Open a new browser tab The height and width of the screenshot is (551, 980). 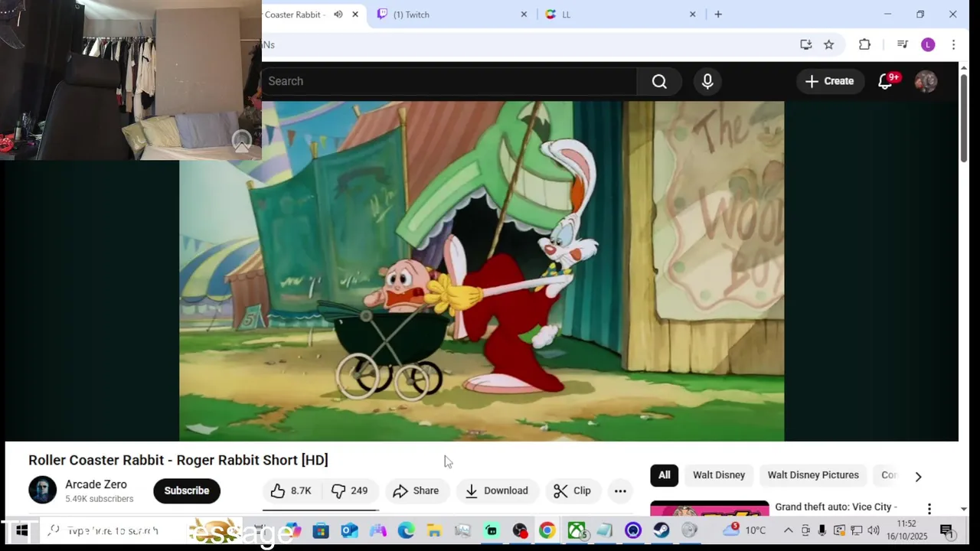[x=718, y=15]
